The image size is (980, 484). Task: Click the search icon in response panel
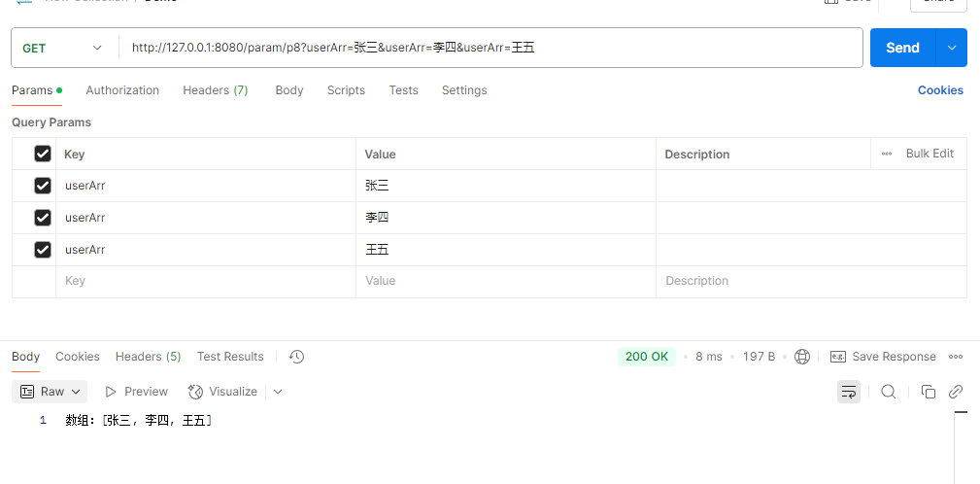889,392
